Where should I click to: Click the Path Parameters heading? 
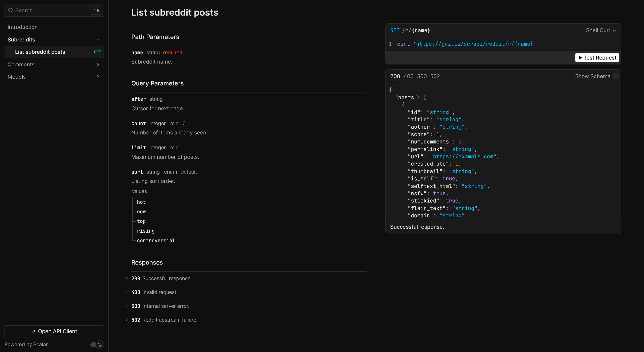tap(155, 37)
